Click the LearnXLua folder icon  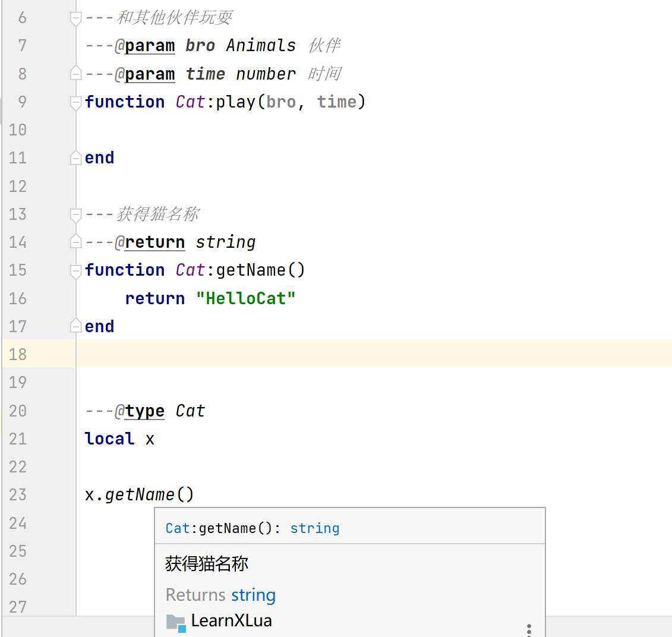(176, 622)
